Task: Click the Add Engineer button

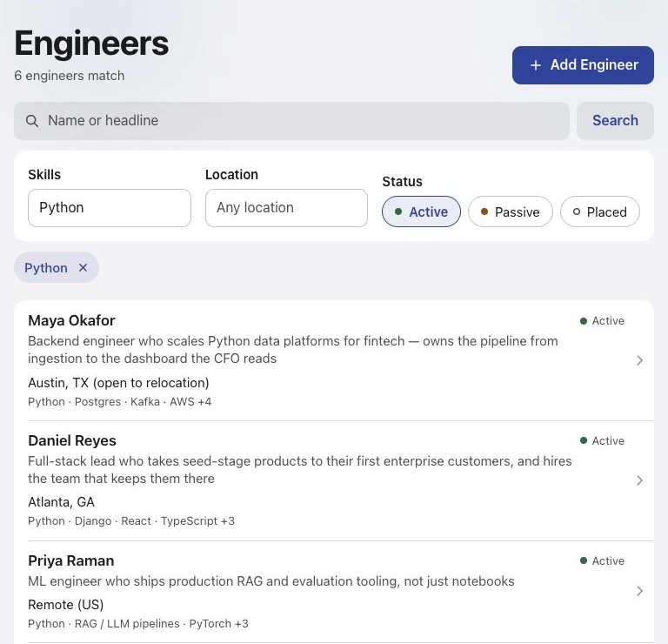Action: point(583,65)
